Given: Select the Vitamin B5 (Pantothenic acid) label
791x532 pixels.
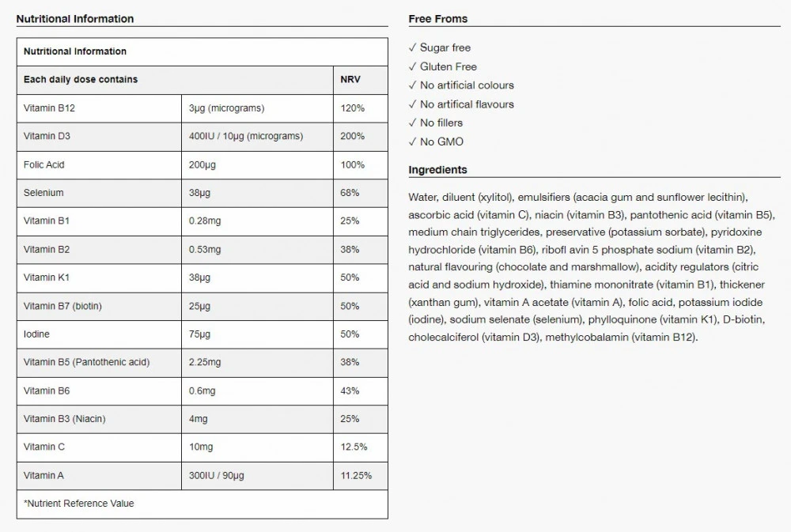Looking at the screenshot, I should 86,362.
